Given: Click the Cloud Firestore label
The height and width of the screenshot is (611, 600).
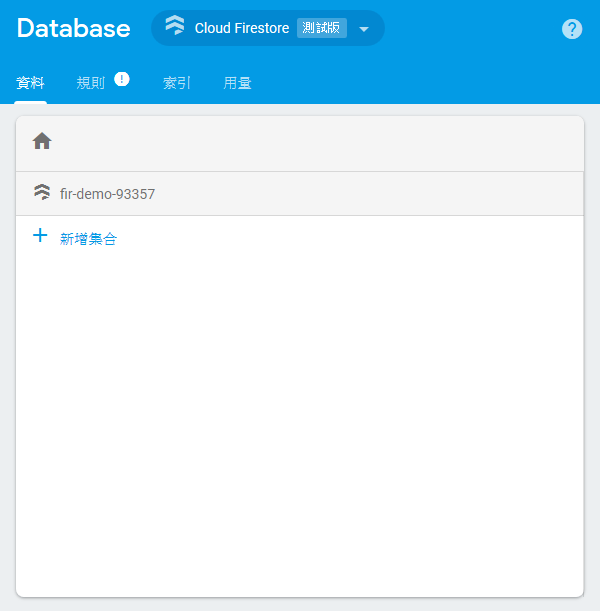Looking at the screenshot, I should (242, 28).
